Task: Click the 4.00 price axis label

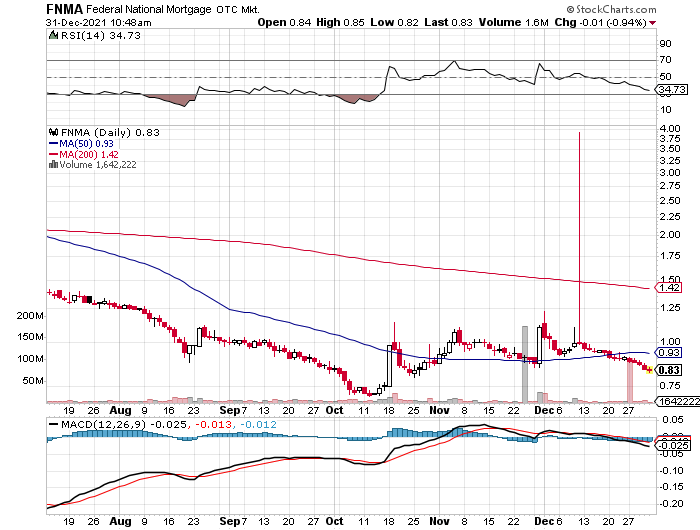Action: point(670,129)
